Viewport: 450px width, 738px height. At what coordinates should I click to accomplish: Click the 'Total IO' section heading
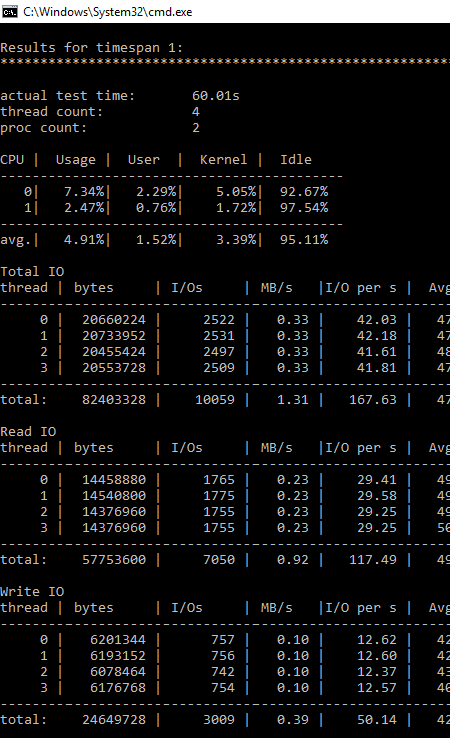tap(32, 272)
